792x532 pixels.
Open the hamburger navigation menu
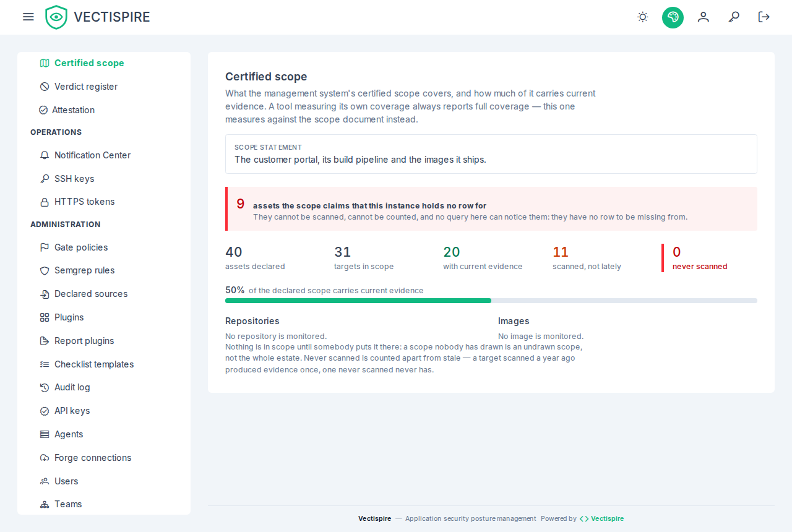[28, 17]
